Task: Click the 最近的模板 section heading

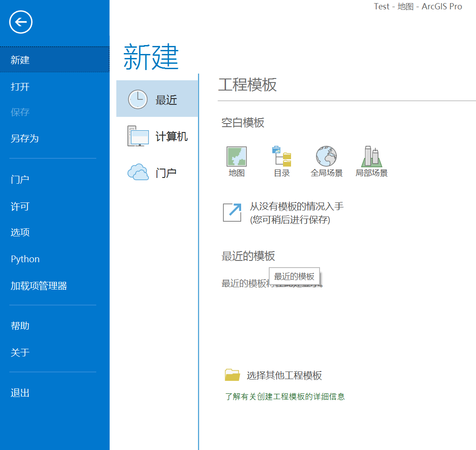Action: point(248,256)
